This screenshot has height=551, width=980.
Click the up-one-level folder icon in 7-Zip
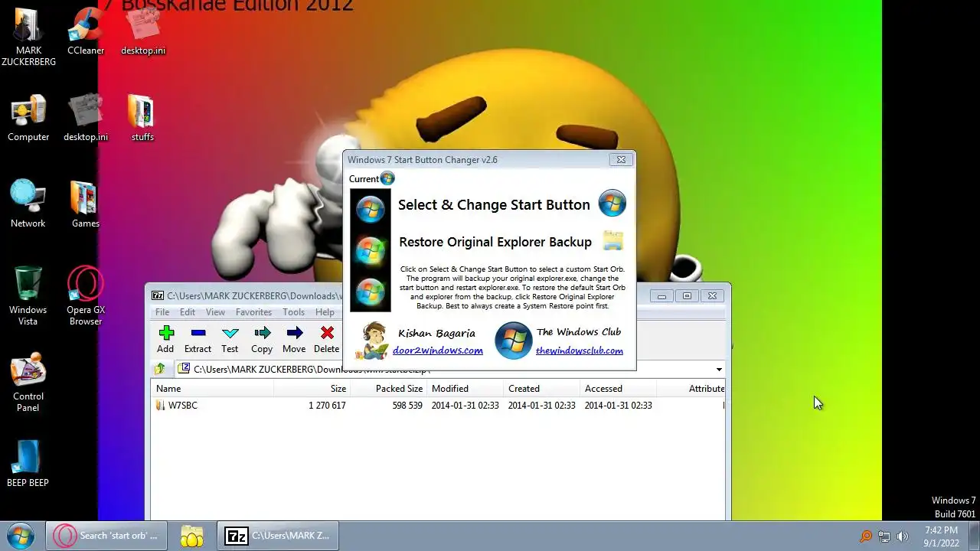160,369
